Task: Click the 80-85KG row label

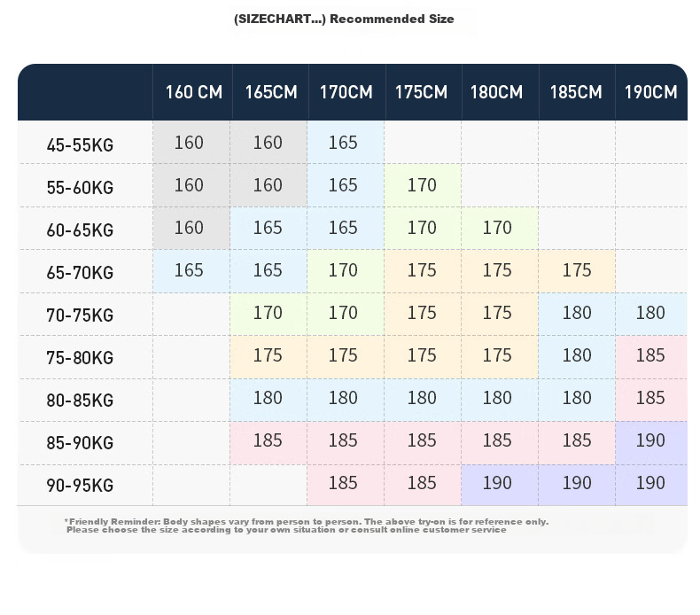Action: [80, 401]
